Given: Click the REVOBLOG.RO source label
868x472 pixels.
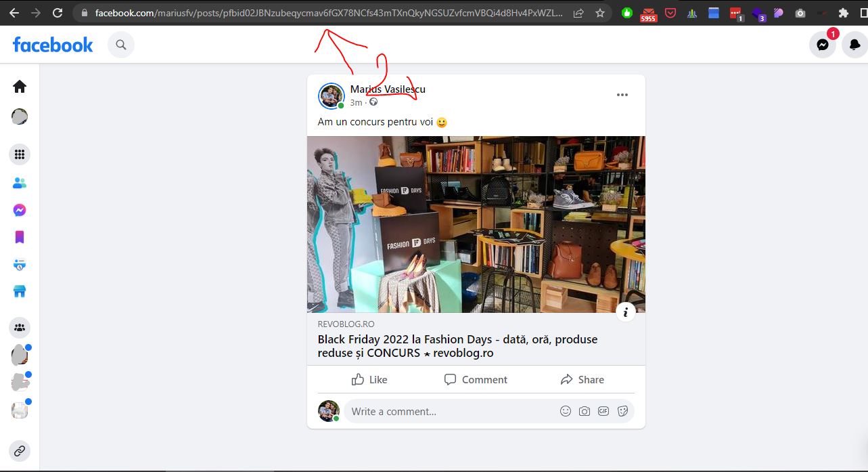Looking at the screenshot, I should tap(346, 324).
